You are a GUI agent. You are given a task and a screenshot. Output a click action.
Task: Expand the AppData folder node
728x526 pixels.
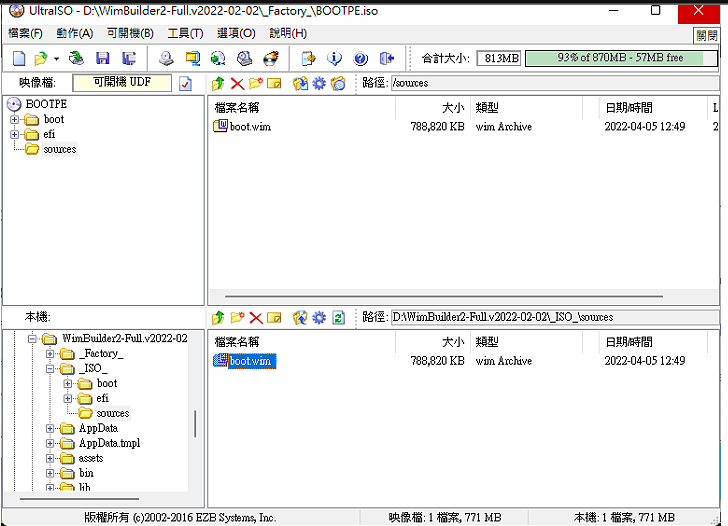50,429
